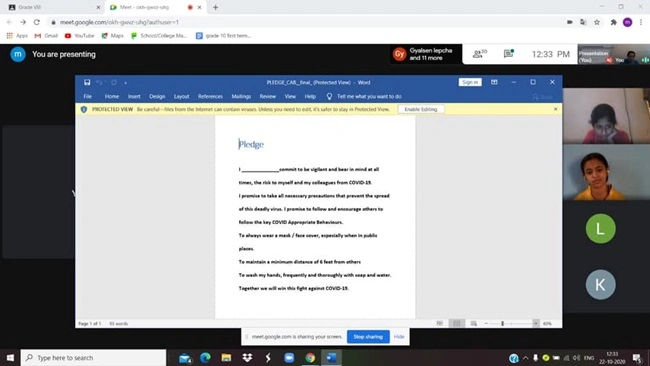Click the Word ribbon display options icon
The height and width of the screenshot is (366, 650).
point(494,82)
